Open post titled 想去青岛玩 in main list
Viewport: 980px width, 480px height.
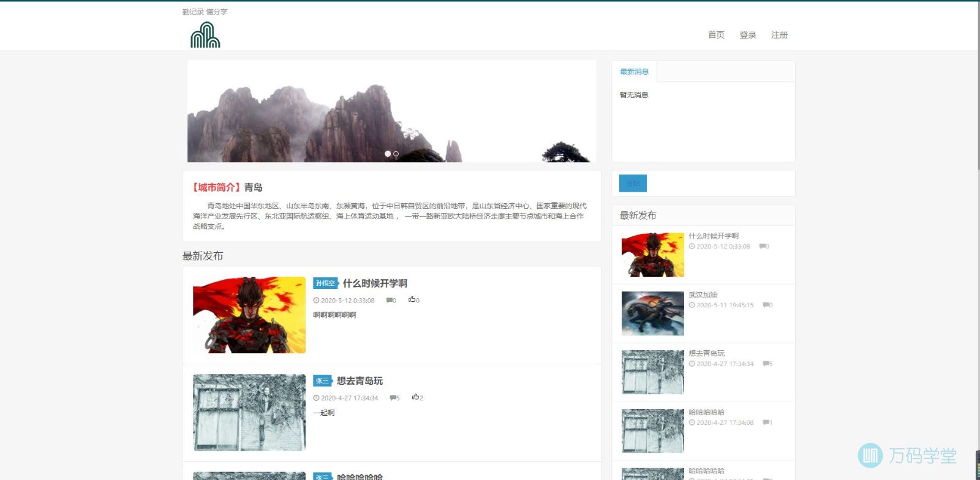pyautogui.click(x=360, y=381)
